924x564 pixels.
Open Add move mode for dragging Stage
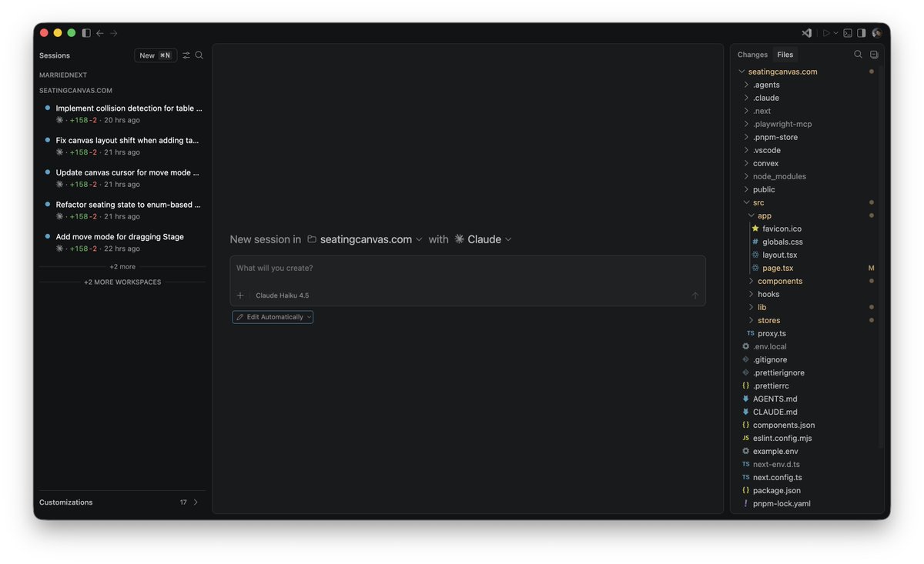click(x=123, y=242)
